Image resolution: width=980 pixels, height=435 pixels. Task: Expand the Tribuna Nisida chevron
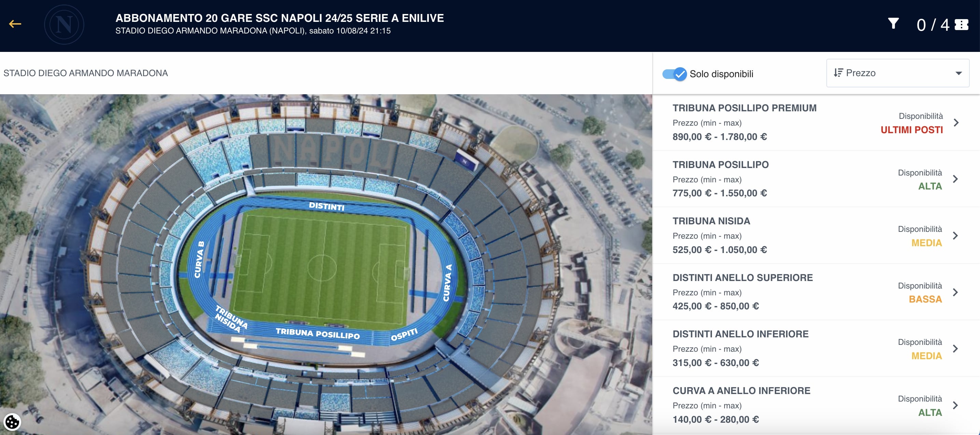tap(955, 236)
